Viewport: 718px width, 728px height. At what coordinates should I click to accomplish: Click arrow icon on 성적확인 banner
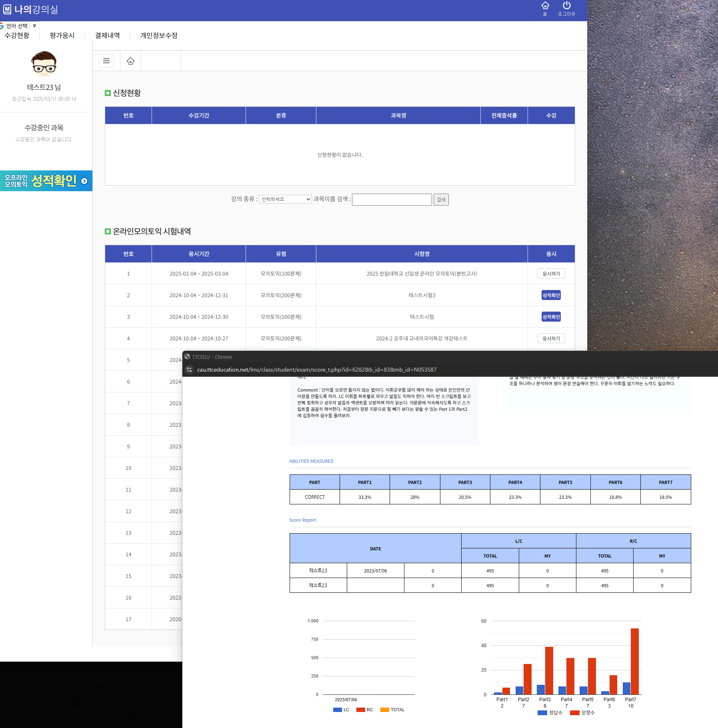point(84,181)
